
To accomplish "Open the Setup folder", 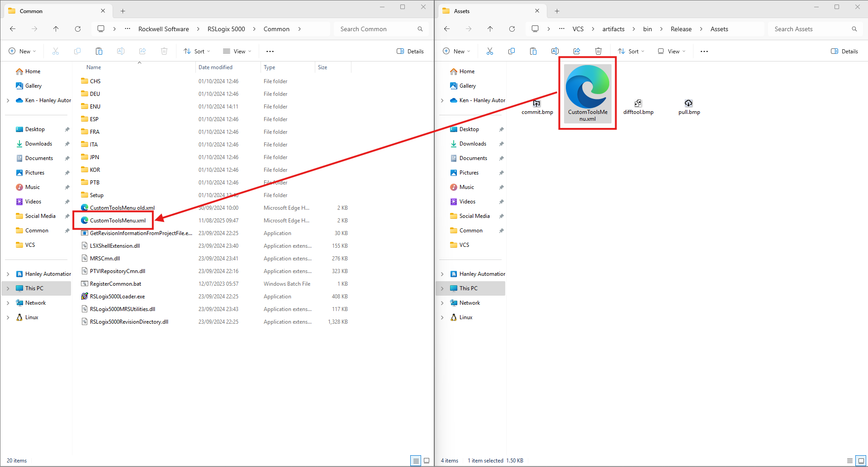I will [x=96, y=195].
